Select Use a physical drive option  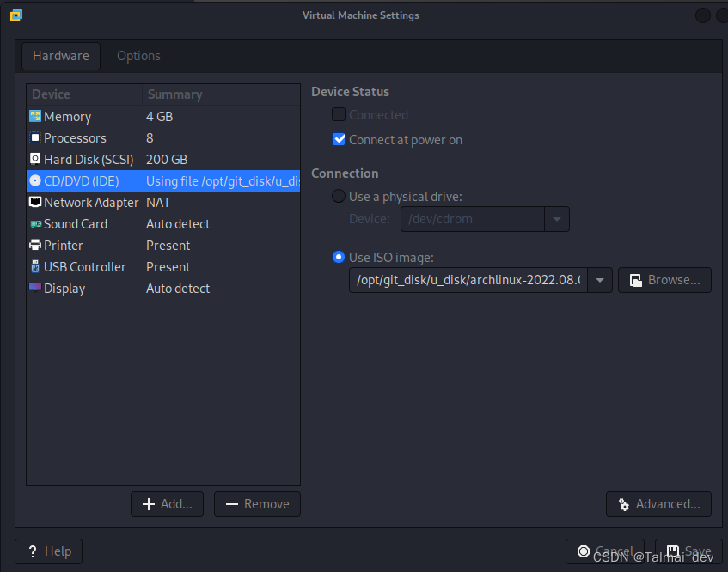339,196
